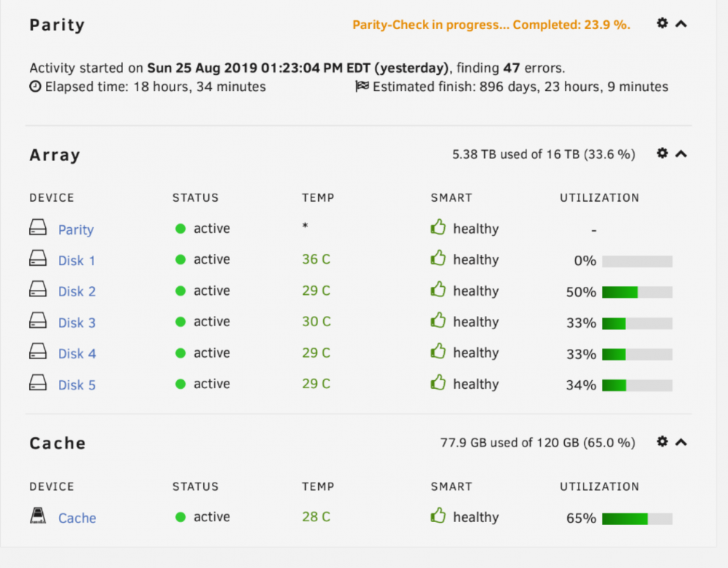Click Disk 1 SMART healthy thumbs-up icon
The image size is (728, 568).
[x=438, y=259]
